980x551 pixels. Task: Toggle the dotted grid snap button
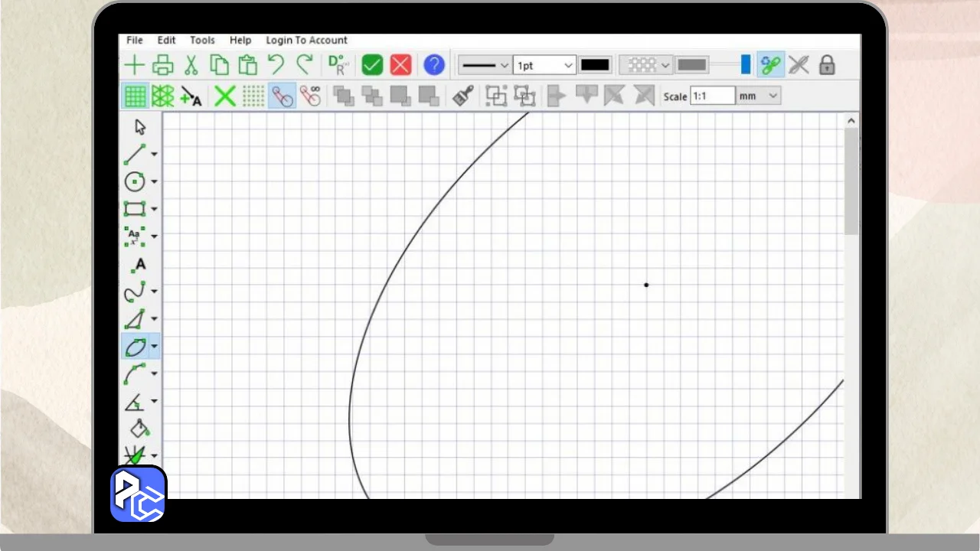253,96
